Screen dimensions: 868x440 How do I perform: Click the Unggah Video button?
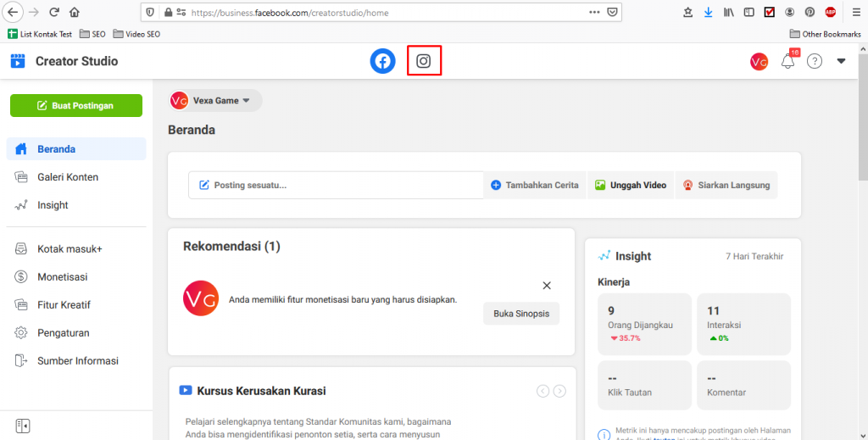pyautogui.click(x=630, y=185)
